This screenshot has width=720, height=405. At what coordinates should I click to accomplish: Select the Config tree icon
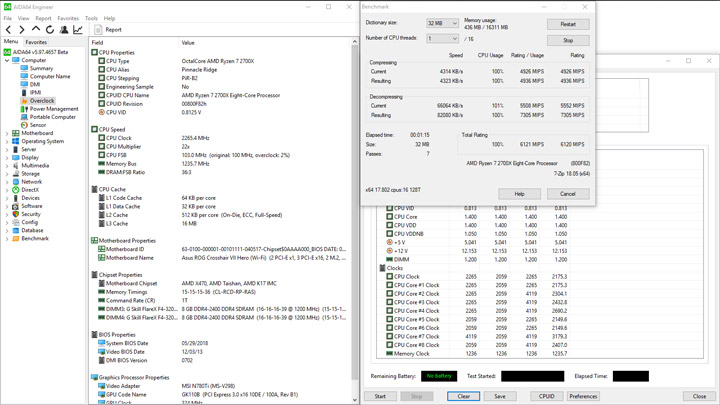16,222
